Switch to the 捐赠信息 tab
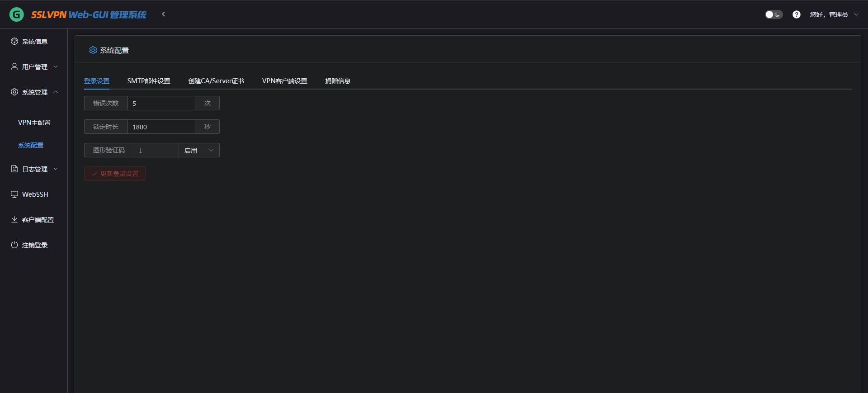Image resolution: width=868 pixels, height=393 pixels. 338,81
